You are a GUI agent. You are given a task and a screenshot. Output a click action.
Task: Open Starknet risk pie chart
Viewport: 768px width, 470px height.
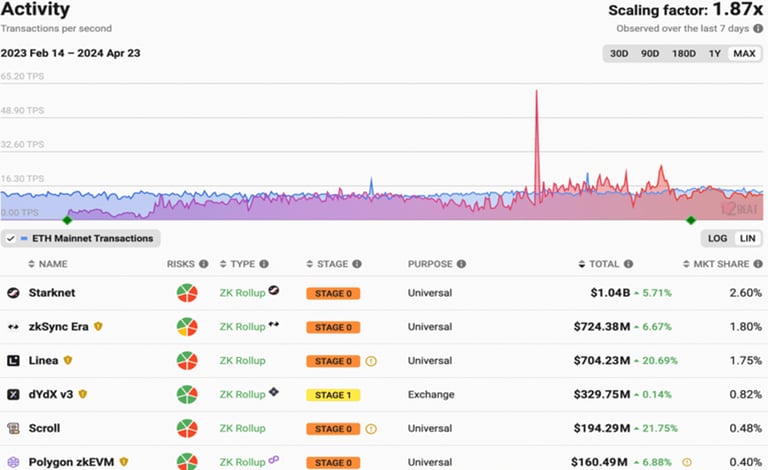(x=187, y=293)
